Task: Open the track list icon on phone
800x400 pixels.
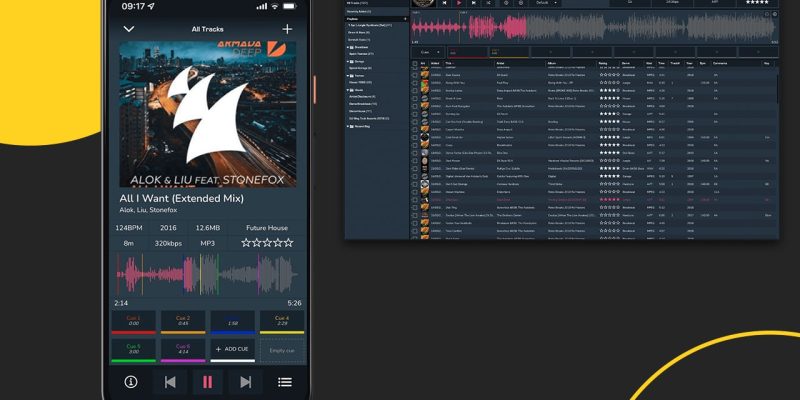Action: click(285, 381)
